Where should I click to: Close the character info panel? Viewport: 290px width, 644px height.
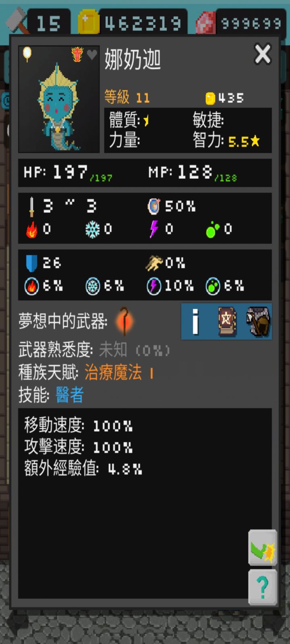[263, 54]
